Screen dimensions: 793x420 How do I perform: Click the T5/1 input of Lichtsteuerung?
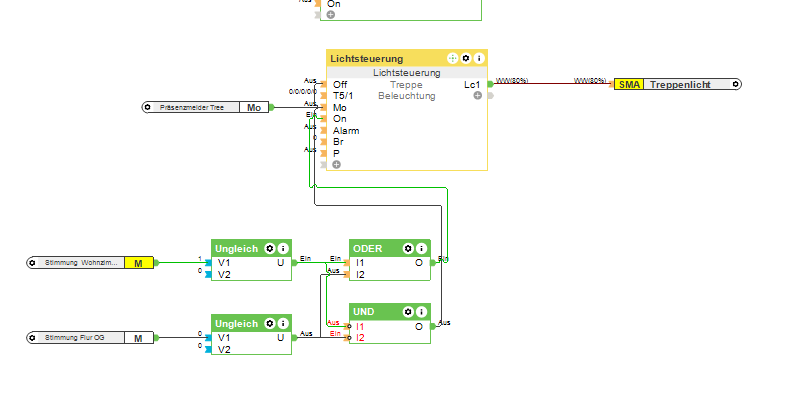343,96
